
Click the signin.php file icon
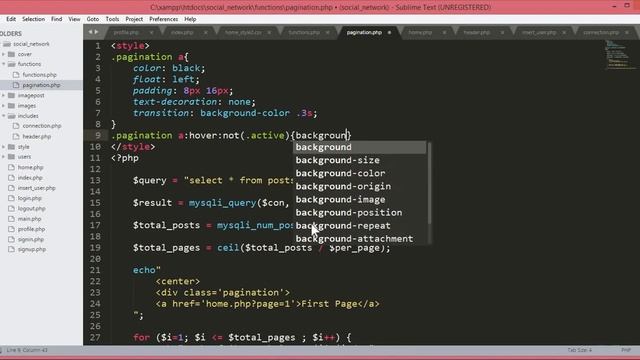click(x=11, y=239)
